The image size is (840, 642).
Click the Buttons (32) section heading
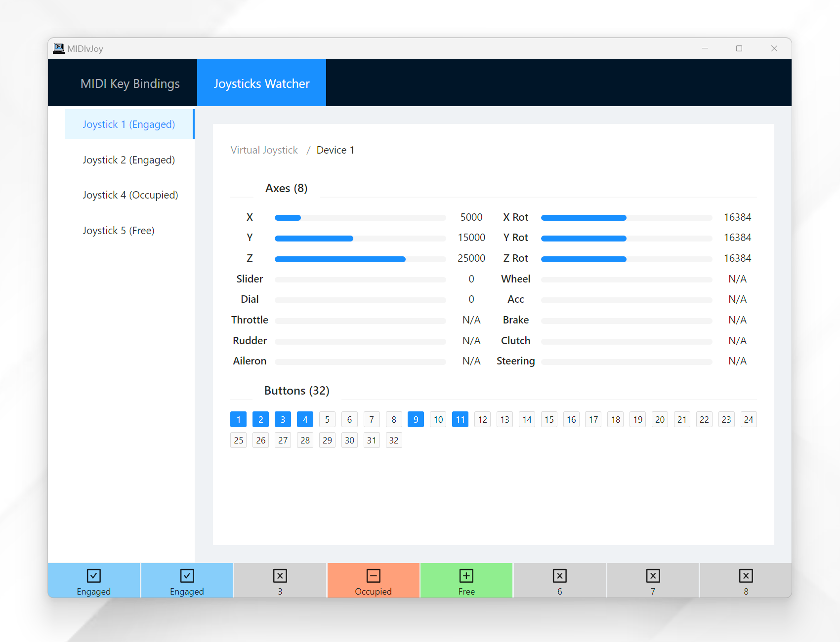tap(297, 391)
